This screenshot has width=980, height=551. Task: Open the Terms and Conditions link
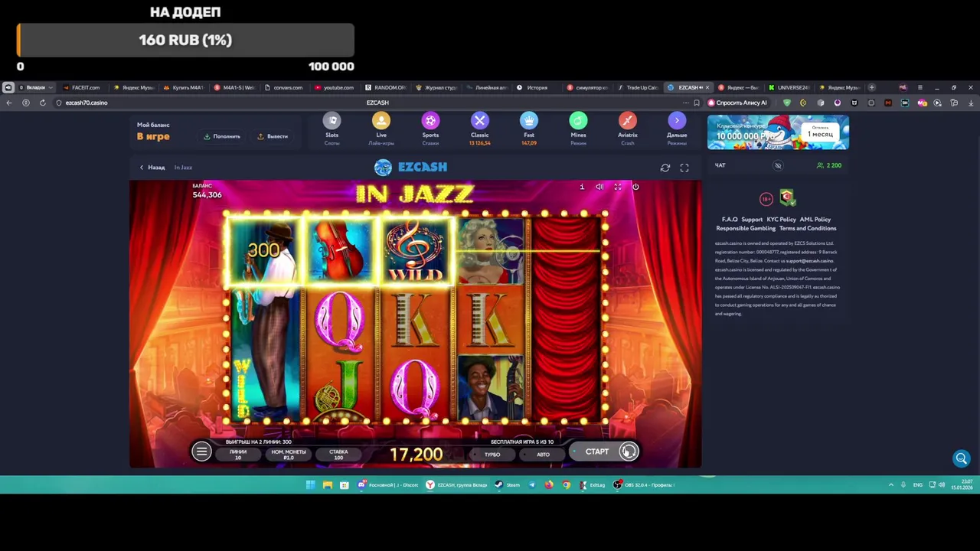[x=808, y=228]
